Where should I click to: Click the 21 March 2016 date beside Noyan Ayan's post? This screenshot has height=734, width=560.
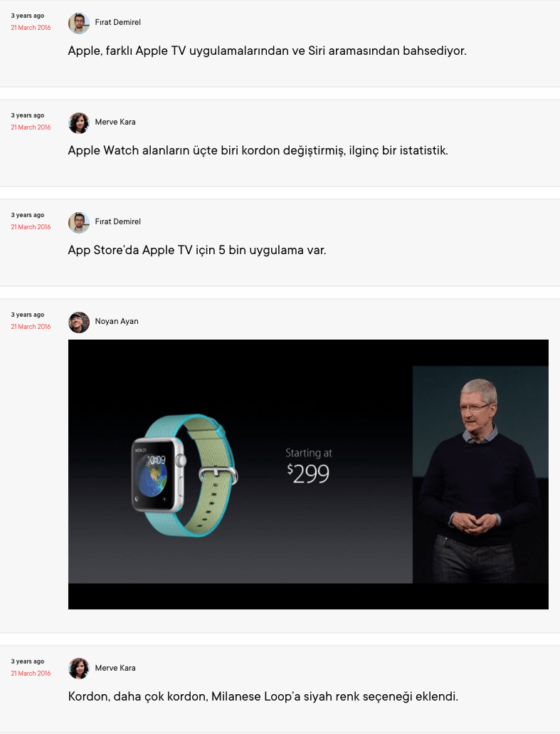(31, 327)
